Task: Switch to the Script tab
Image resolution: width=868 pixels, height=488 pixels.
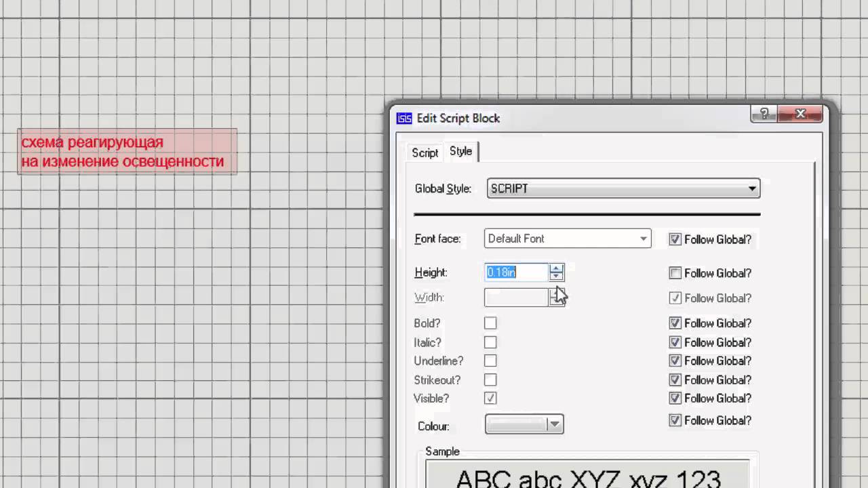Action: point(425,152)
